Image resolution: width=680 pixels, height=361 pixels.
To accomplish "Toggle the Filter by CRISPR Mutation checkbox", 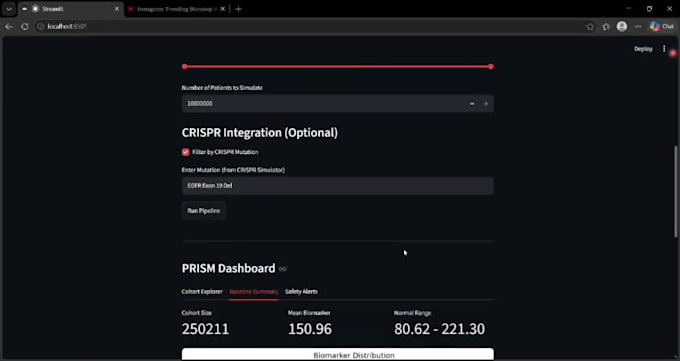I will [186, 152].
